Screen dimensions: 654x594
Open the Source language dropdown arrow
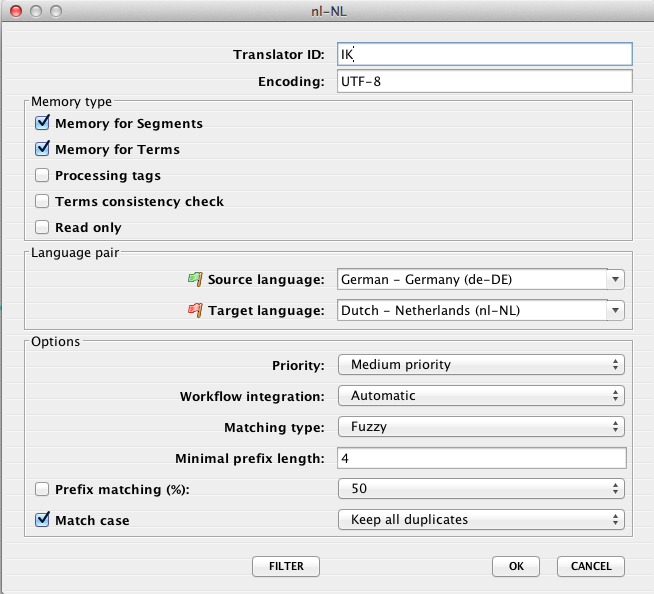click(616, 279)
